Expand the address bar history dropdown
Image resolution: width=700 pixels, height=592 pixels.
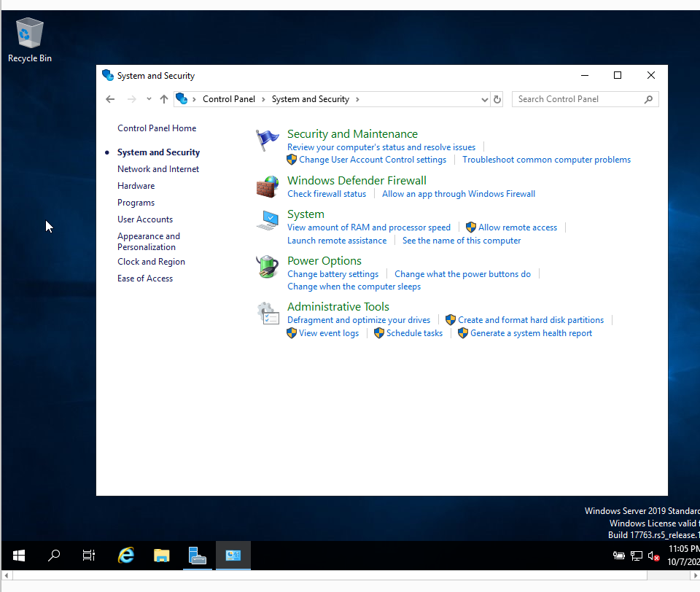point(484,99)
